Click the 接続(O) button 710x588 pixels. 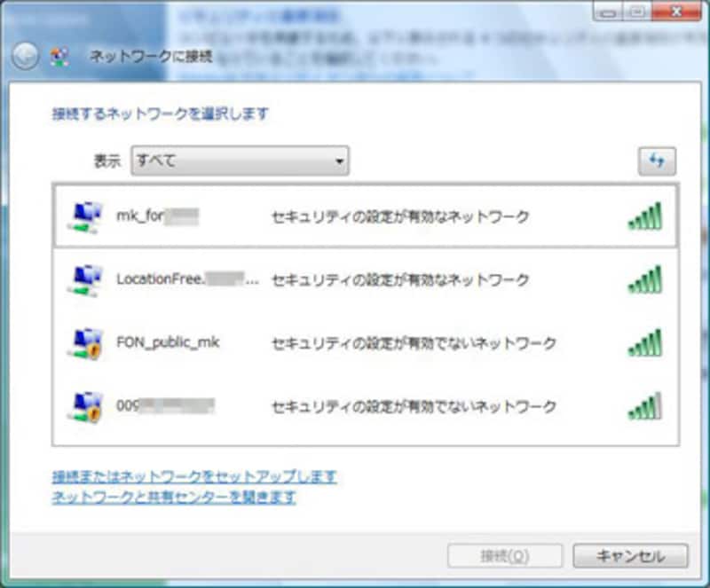[x=505, y=556]
